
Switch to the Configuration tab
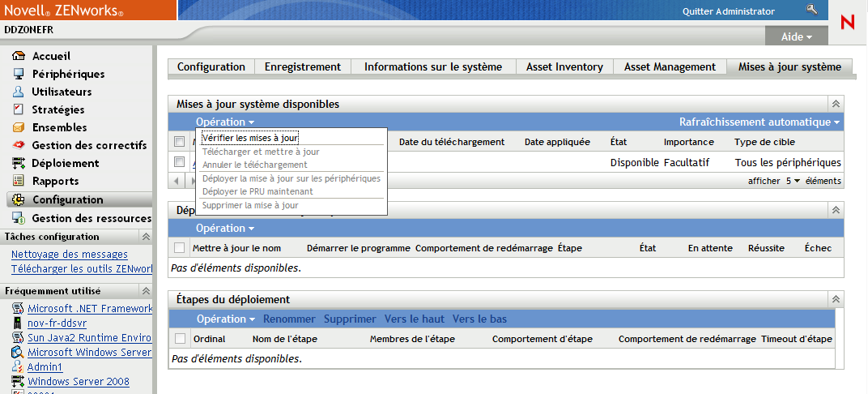pyautogui.click(x=211, y=67)
